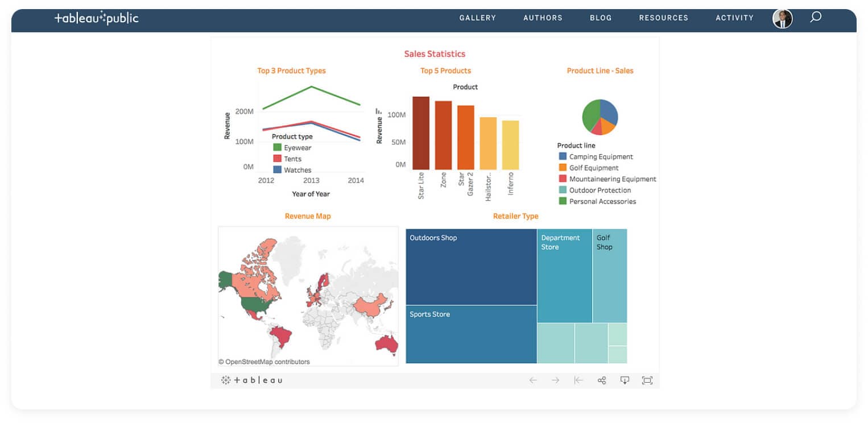This screenshot has height=423, width=868.
Task: Open the Download option in the viz toolbar
Action: tap(625, 380)
